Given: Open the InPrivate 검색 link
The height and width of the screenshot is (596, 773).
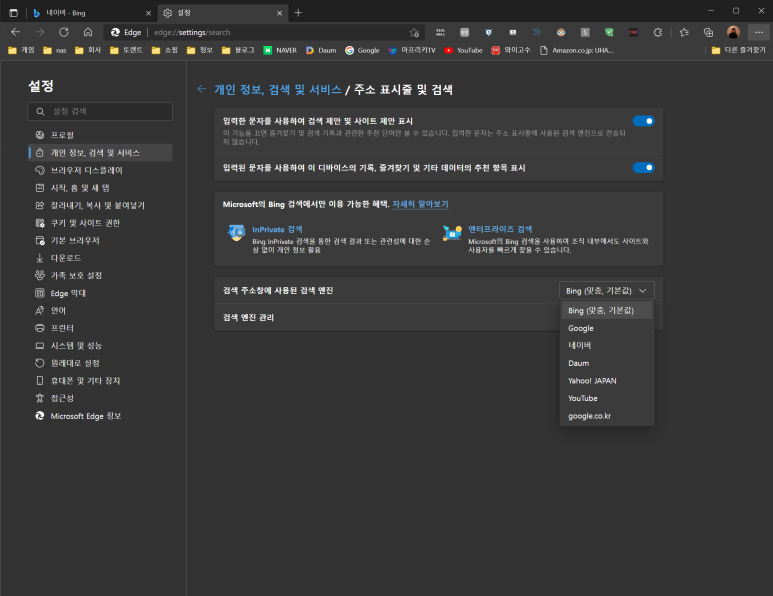Looking at the screenshot, I should (277, 230).
